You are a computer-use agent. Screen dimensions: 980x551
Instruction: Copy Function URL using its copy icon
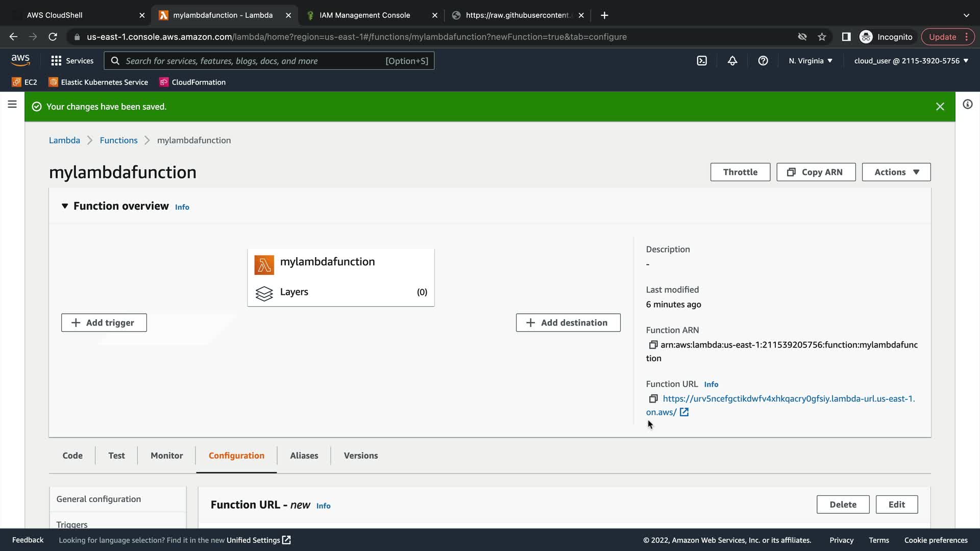tap(653, 399)
